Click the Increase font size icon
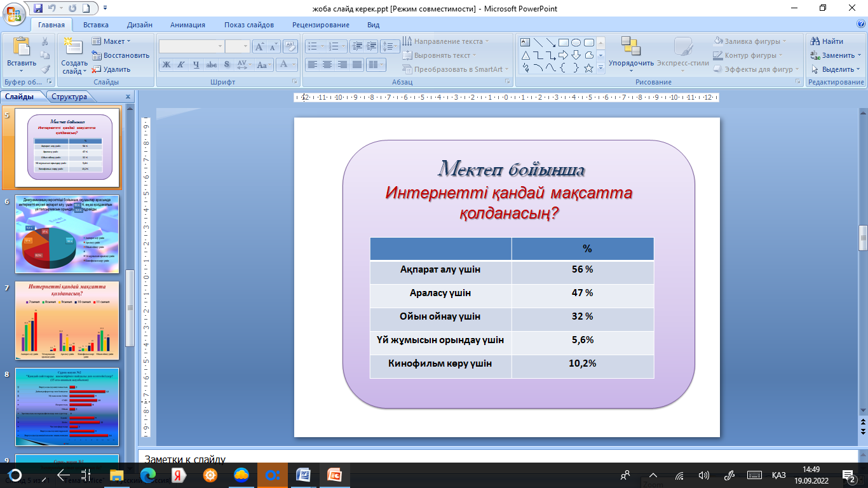 pos(259,46)
